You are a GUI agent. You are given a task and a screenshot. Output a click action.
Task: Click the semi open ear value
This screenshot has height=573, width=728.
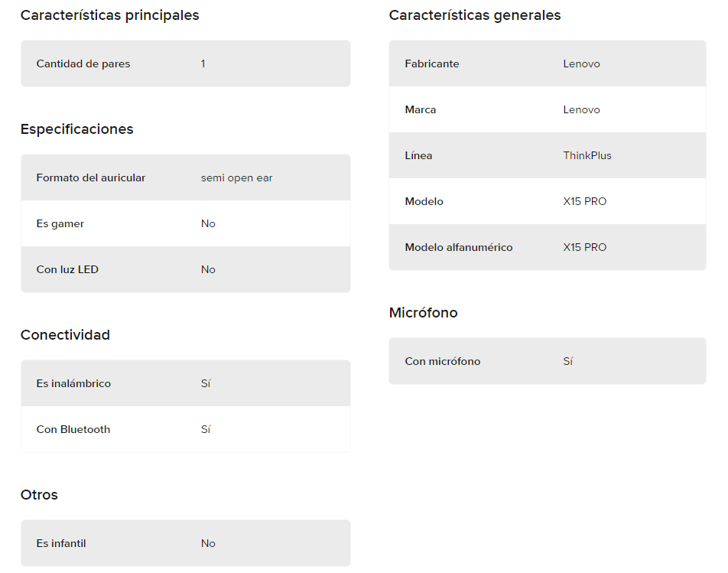click(x=237, y=177)
